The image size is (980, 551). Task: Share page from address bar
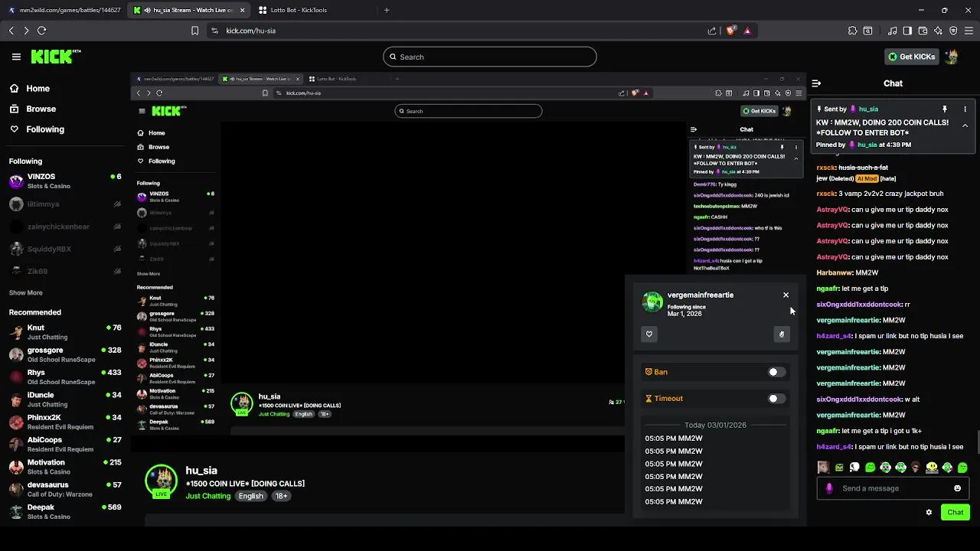pos(712,31)
